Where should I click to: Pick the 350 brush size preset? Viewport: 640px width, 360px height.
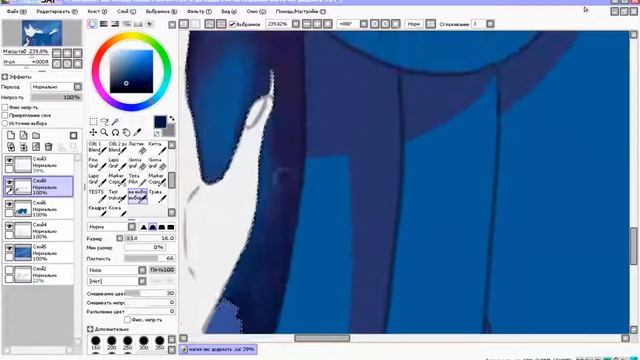tap(160, 343)
